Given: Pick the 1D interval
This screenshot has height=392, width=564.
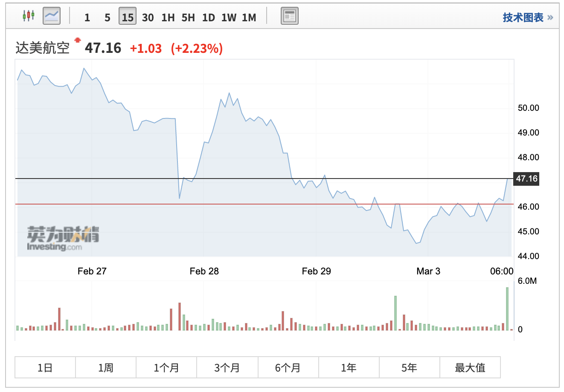Looking at the screenshot, I should (209, 17).
